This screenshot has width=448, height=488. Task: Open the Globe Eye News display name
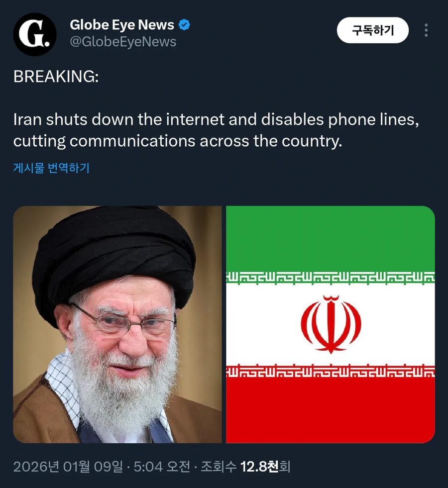[122, 25]
